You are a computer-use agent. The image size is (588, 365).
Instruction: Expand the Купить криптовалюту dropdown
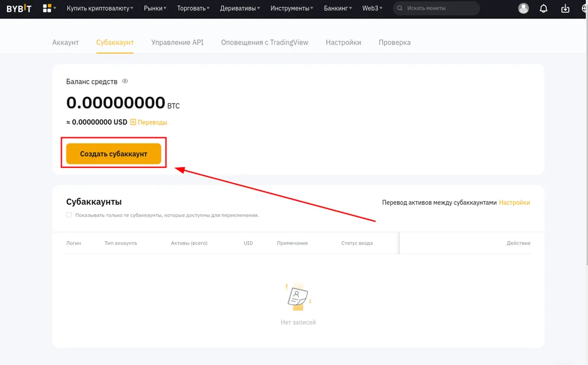coord(100,9)
